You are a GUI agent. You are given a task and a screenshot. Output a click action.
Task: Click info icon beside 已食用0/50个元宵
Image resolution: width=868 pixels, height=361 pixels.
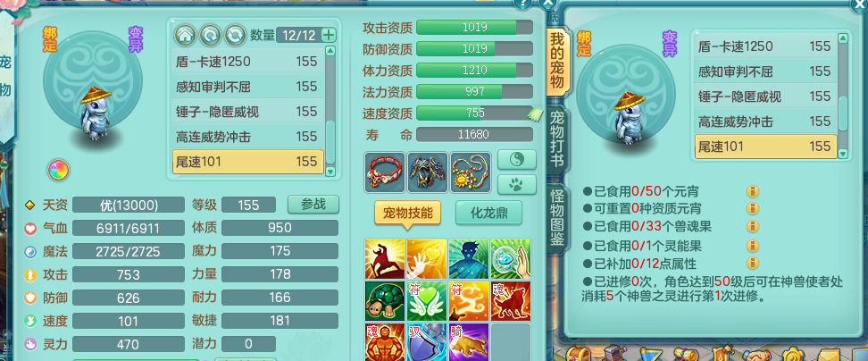(752, 192)
